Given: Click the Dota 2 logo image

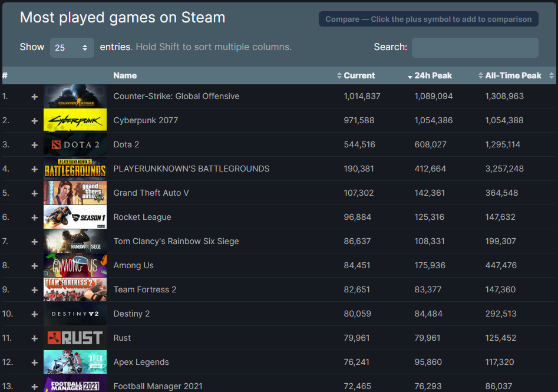Looking at the screenshot, I should point(75,144).
